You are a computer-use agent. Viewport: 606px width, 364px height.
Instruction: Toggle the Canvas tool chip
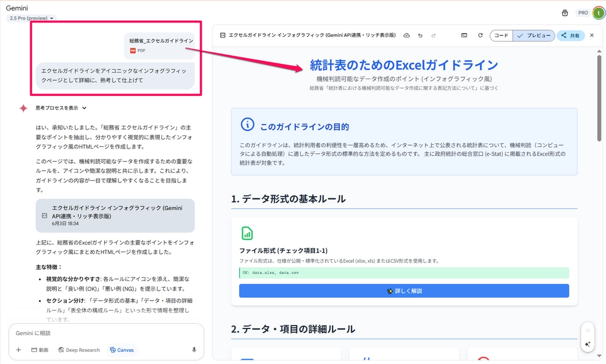pos(122,350)
